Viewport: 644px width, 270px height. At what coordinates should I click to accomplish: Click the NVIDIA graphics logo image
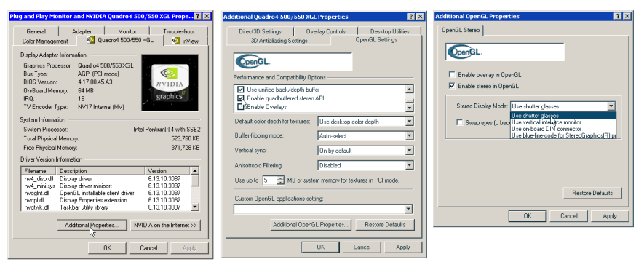(x=170, y=83)
